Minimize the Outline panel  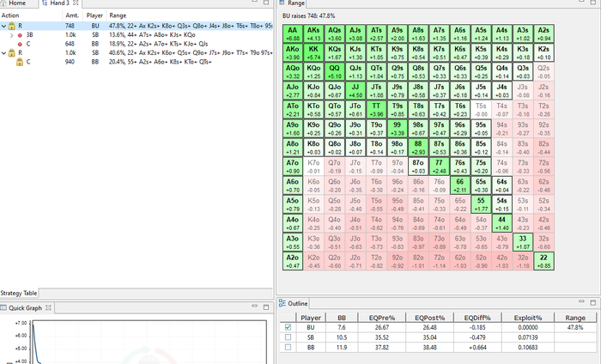581,301
